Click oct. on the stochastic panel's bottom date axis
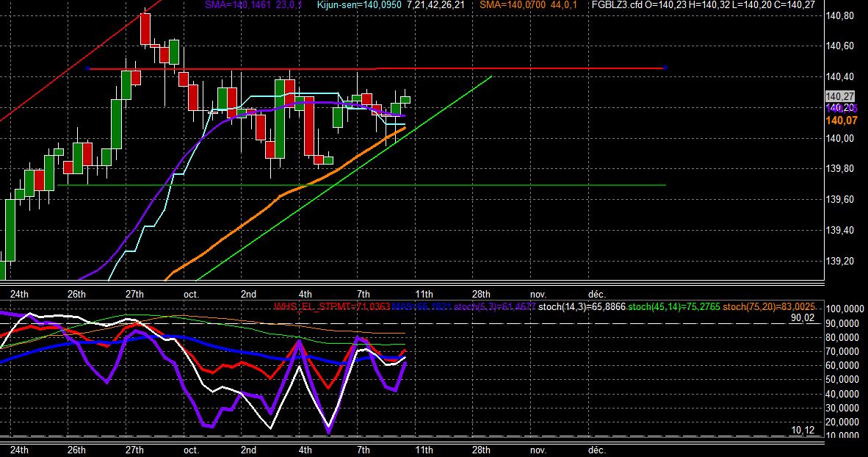Viewport: 868px width, 457px height. pyautogui.click(x=191, y=450)
